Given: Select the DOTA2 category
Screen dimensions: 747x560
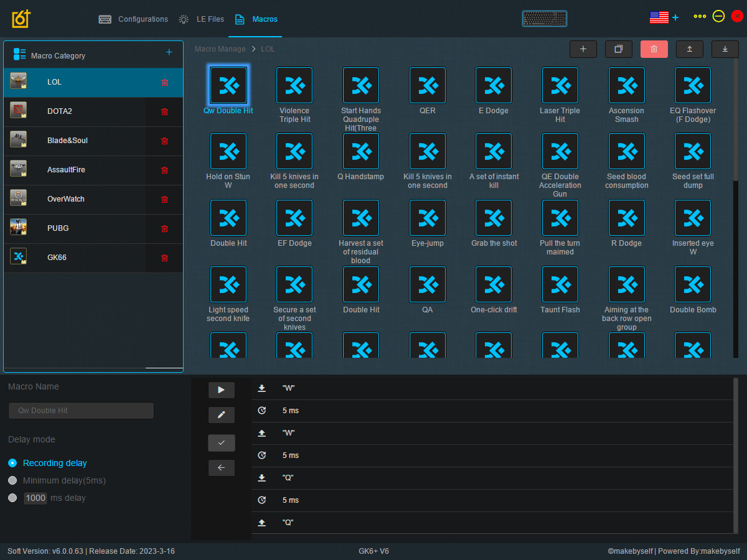Looking at the screenshot, I should (x=93, y=111).
